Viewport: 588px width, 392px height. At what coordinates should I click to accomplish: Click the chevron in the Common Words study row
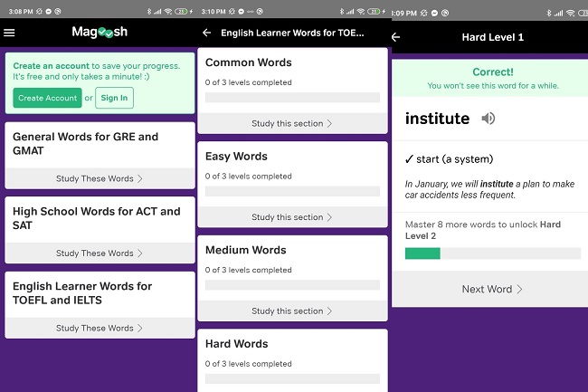[329, 123]
